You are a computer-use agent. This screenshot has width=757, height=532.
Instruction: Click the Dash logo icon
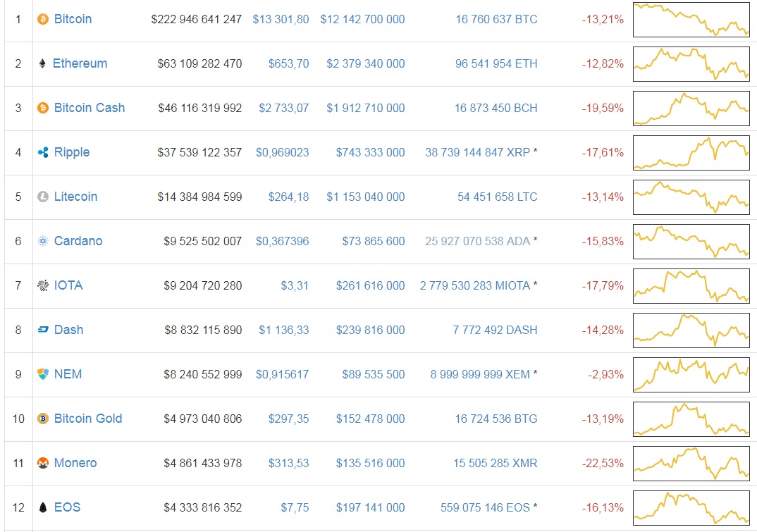(x=43, y=330)
